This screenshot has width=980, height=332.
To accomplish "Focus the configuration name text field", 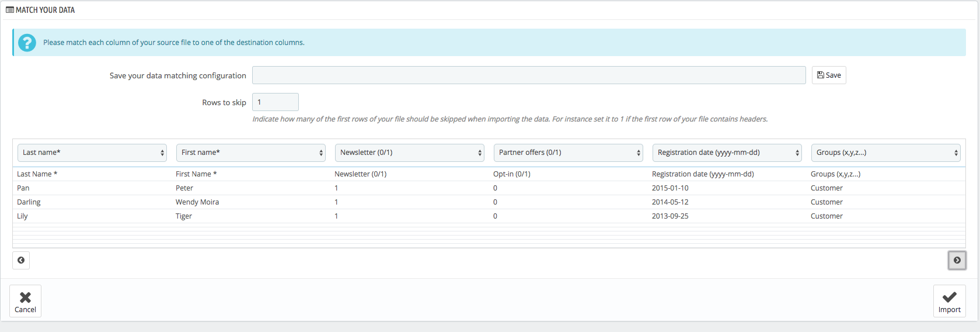I will tap(529, 75).
